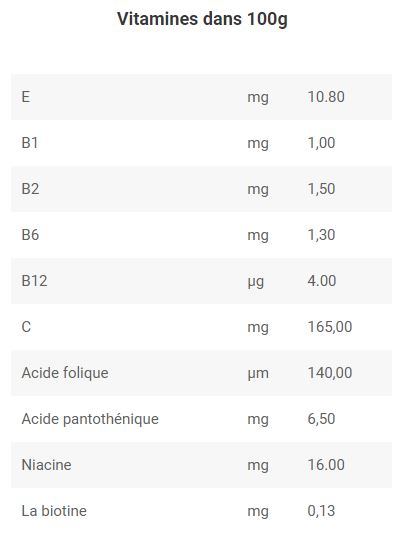Image resolution: width=404 pixels, height=538 pixels.
Task: Select the 'Acide pantothénique' label
Action: click(90, 419)
